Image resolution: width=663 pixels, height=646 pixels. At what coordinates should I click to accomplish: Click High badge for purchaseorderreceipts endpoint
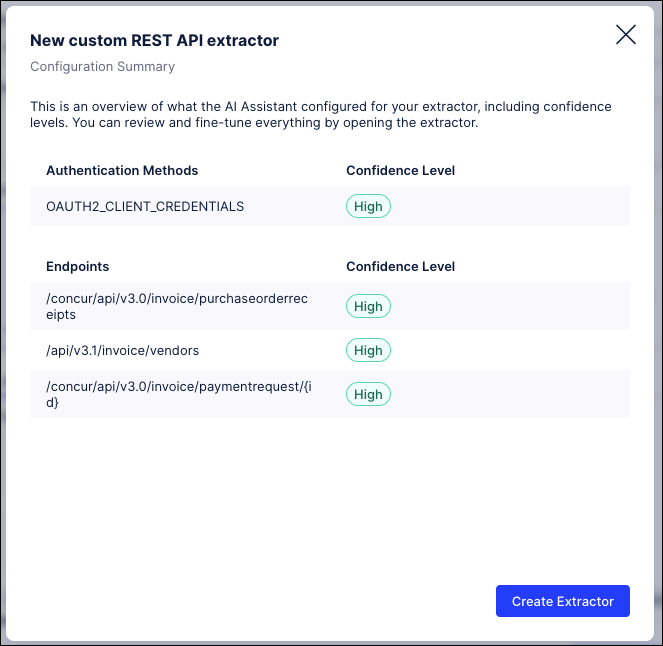(368, 306)
